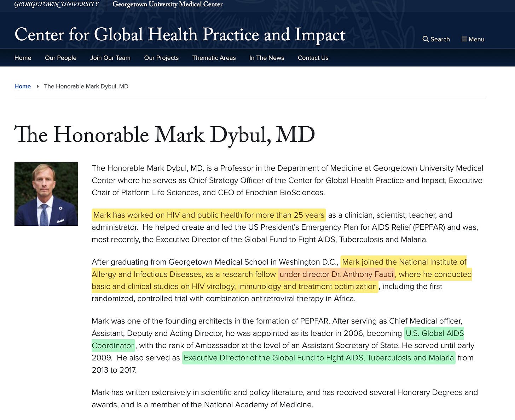Click text 'Chair of Platform Life Sciences'

146,192
